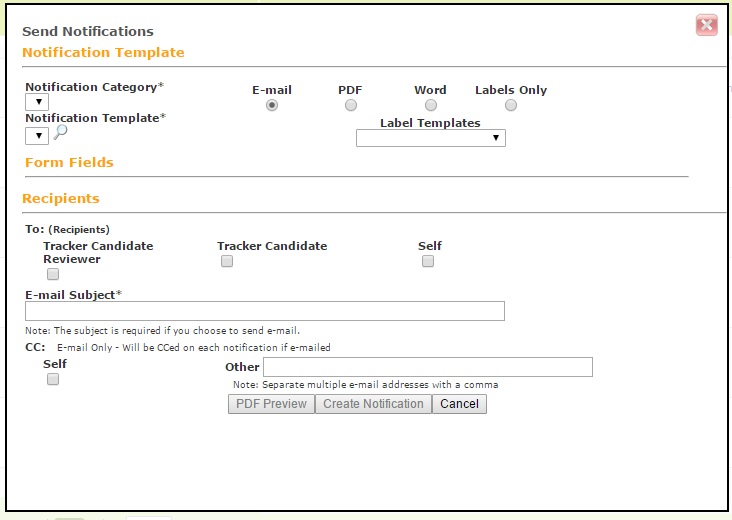The height and width of the screenshot is (520, 732).
Task: Tick the Tracker Candidate recipient checkbox
Action: coord(227,261)
